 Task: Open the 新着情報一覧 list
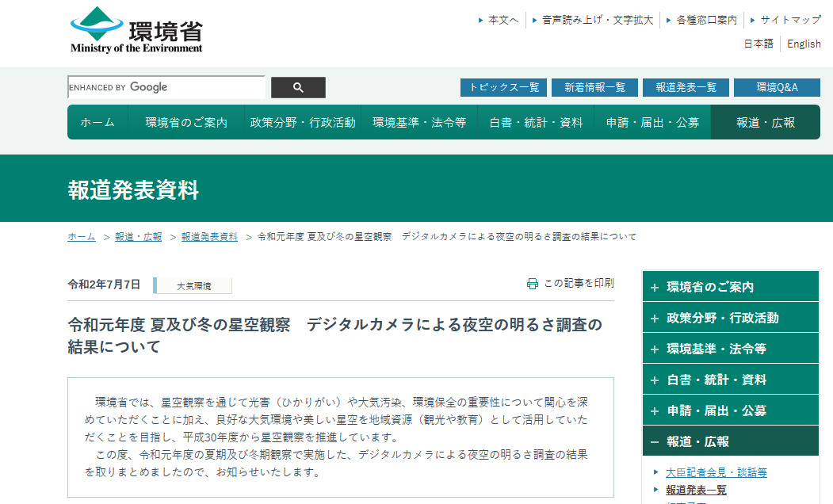tap(594, 87)
